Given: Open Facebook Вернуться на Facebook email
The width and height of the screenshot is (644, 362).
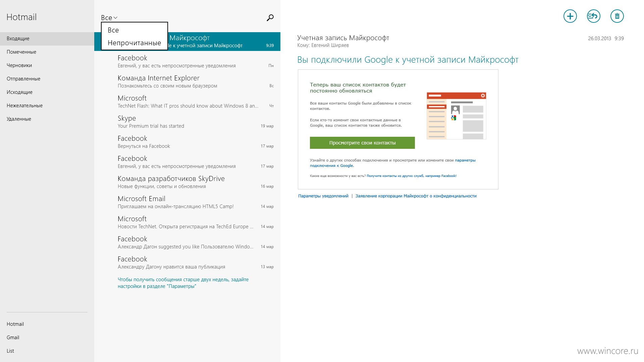Looking at the screenshot, I should pos(187,142).
